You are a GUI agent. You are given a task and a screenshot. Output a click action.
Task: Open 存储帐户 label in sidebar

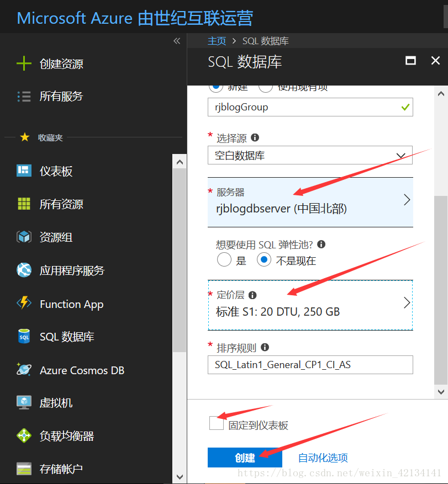click(61, 469)
